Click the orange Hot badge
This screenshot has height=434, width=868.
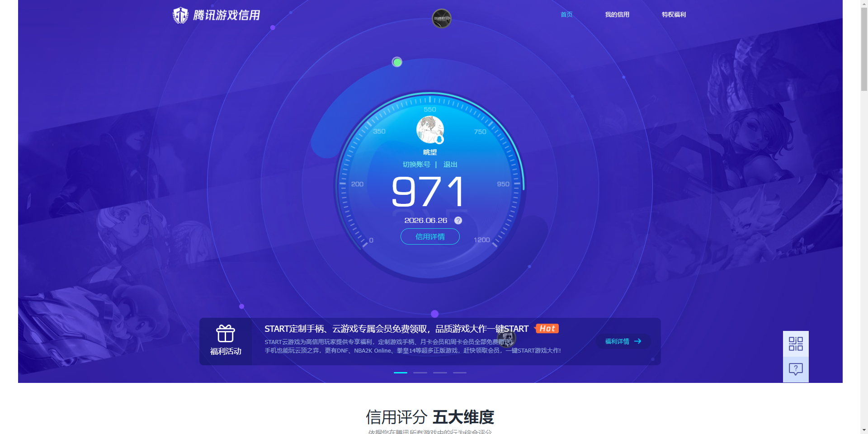pyautogui.click(x=547, y=329)
